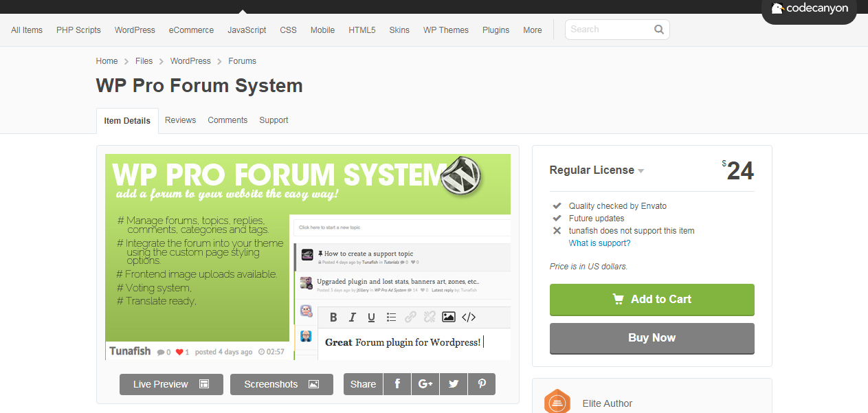This screenshot has width=868, height=413.
Task: Click the WP Pro Forum System preview image
Action: [308, 256]
